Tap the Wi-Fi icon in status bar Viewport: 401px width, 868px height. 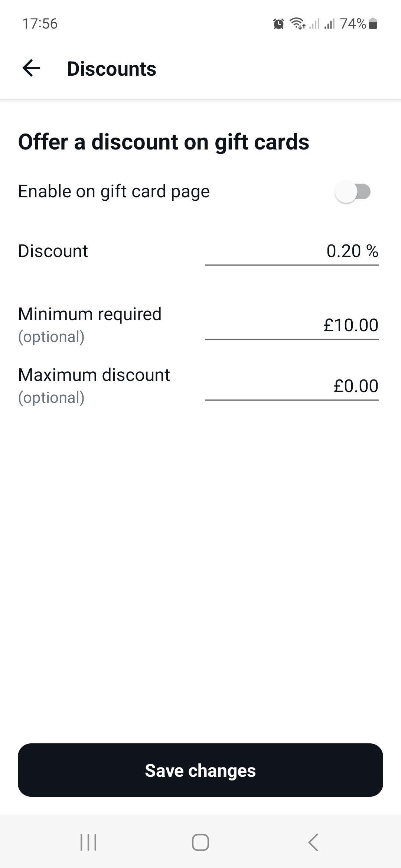(298, 24)
